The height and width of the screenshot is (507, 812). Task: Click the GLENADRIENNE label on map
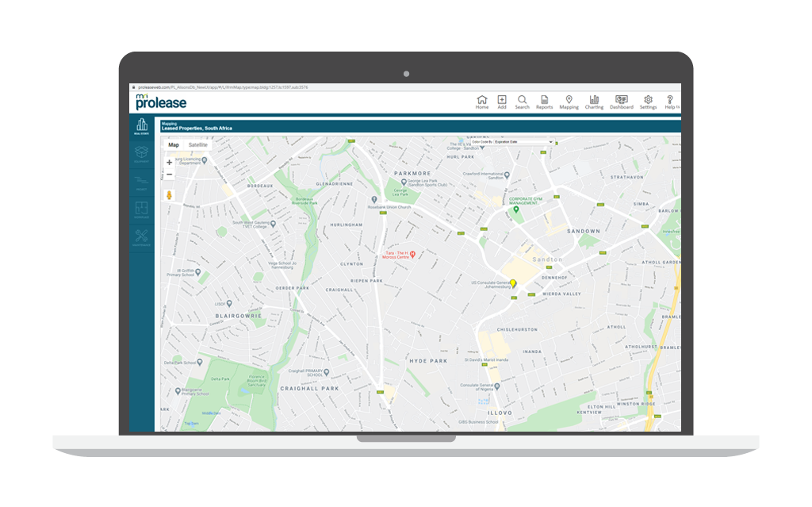(x=335, y=184)
